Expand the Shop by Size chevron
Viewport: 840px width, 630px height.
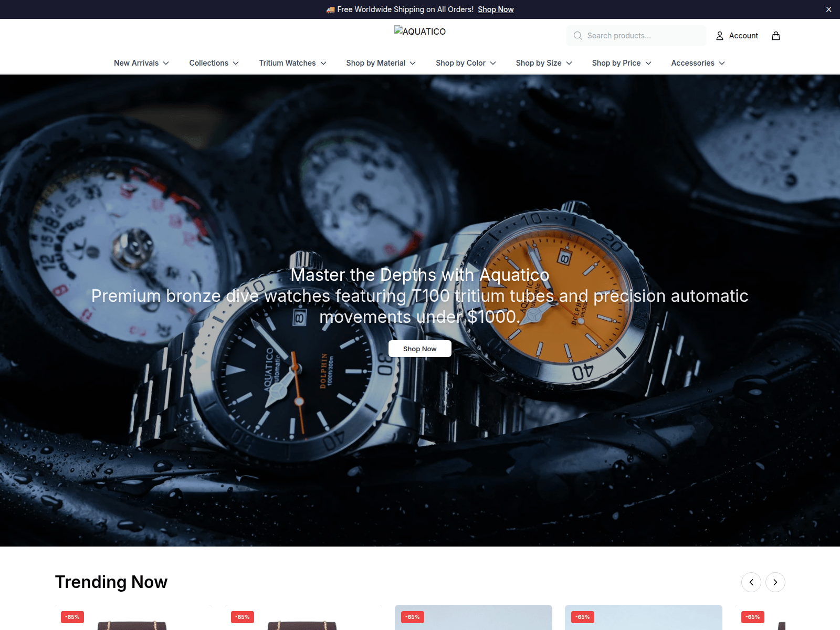569,63
